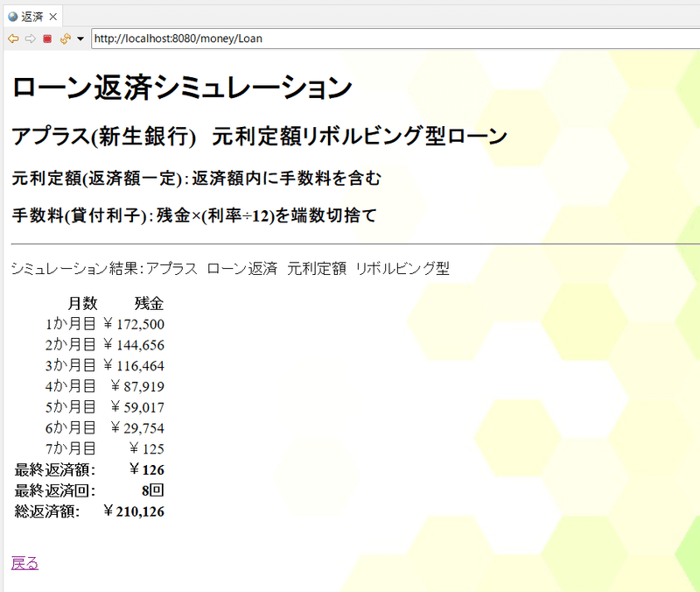Click the ローン返済シミュレーション heading

(182, 87)
